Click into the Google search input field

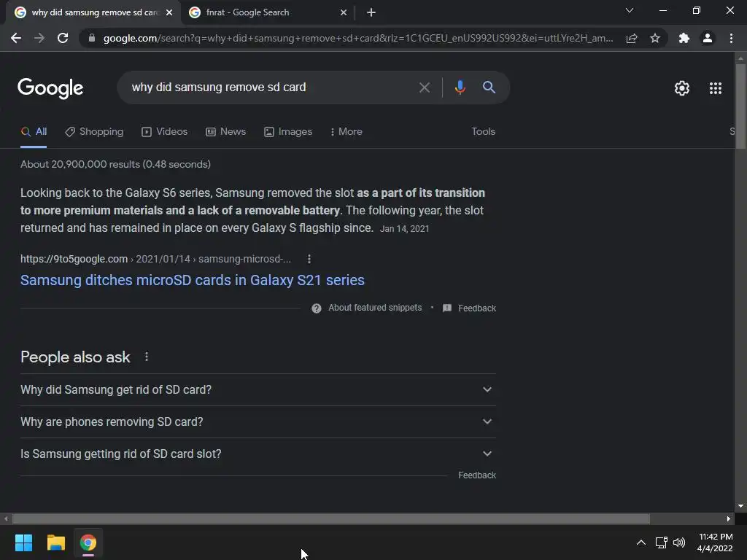271,87
